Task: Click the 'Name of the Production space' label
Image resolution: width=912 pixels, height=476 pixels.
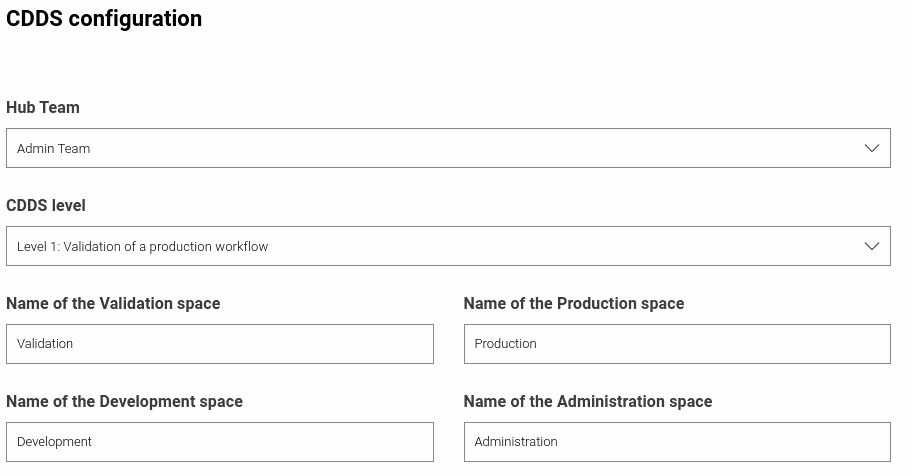Action: [x=574, y=303]
